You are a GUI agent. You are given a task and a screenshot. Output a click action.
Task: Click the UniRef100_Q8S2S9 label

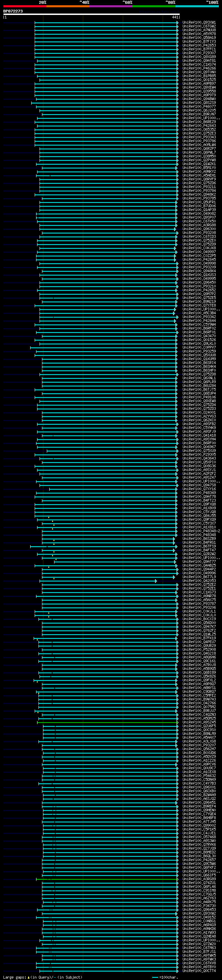(x=199, y=103)
